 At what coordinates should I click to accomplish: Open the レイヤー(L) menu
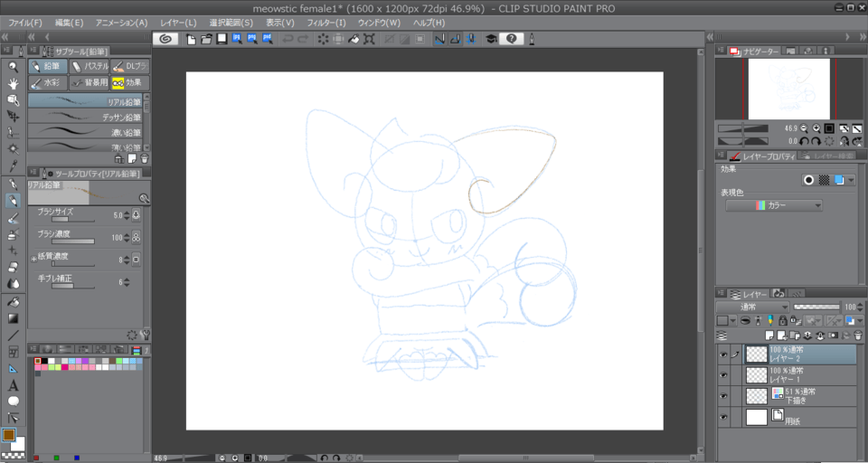click(x=178, y=23)
